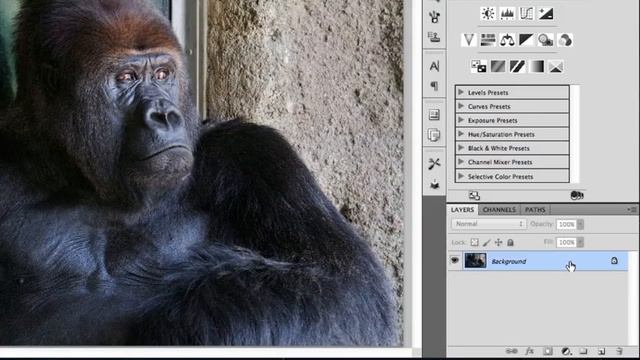640x360 pixels.
Task: Open the Normal blend mode dropdown
Action: (x=489, y=224)
